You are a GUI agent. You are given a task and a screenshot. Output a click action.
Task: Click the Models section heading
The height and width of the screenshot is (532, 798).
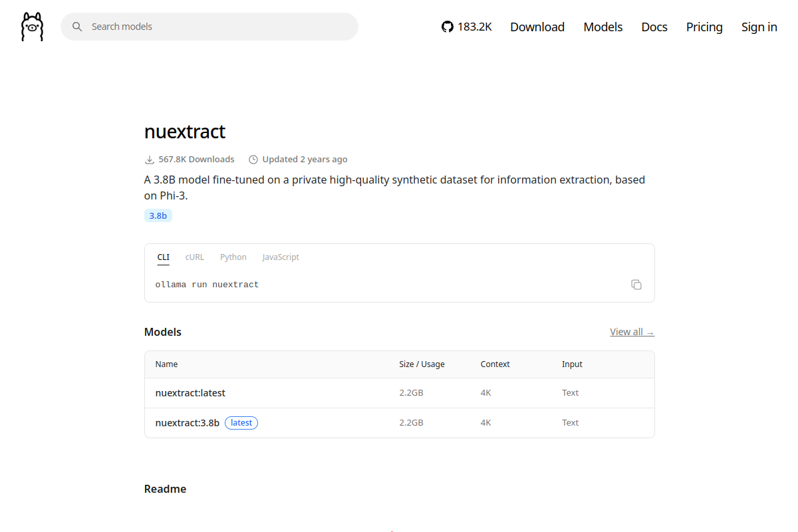pos(163,332)
